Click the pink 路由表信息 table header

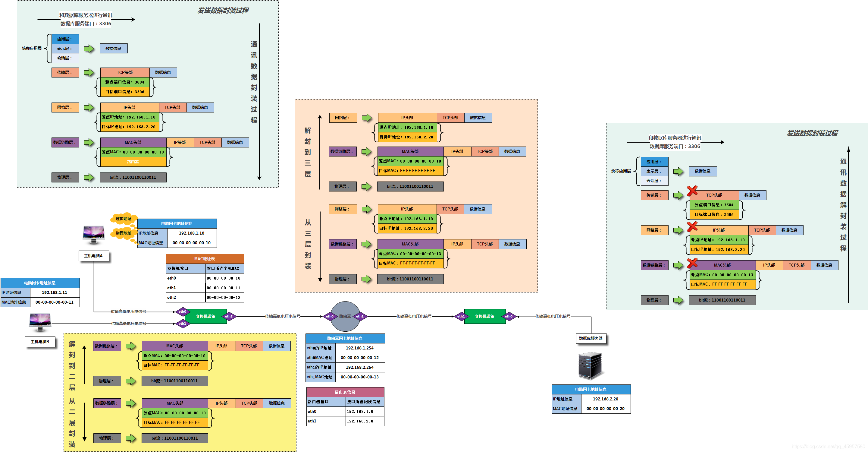pyautogui.click(x=345, y=392)
